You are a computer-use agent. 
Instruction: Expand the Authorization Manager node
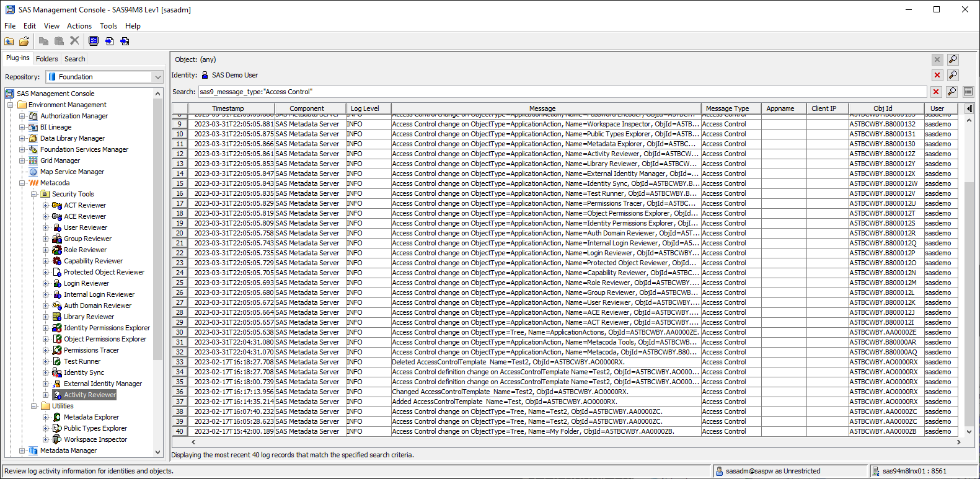pos(22,116)
